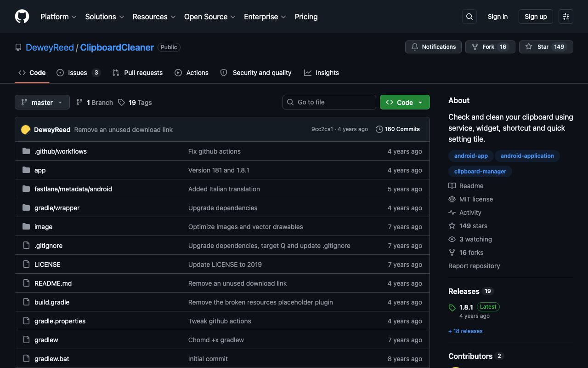The height and width of the screenshot is (368, 588).
Task: Open the 'Initial commit' commit message
Action: click(208, 359)
